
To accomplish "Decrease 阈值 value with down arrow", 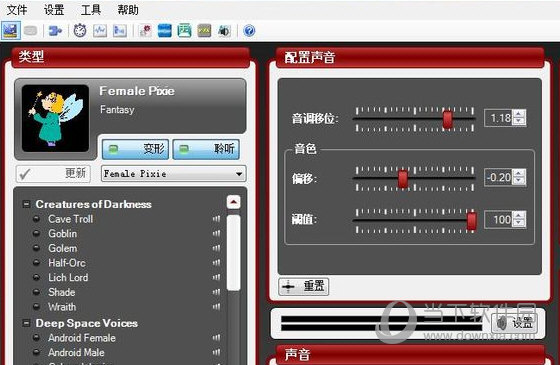I will pos(519,223).
